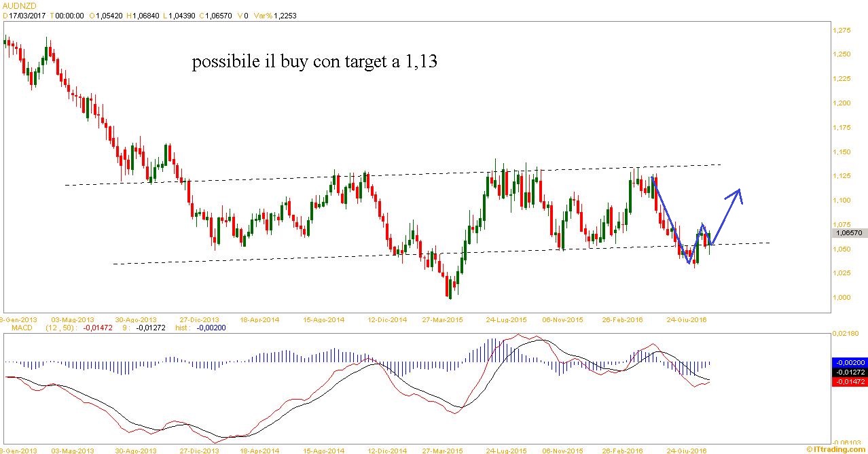This screenshot has width=868, height=454.
Task: Click the blue -0,00200 histogram value tag
Action: point(848,363)
